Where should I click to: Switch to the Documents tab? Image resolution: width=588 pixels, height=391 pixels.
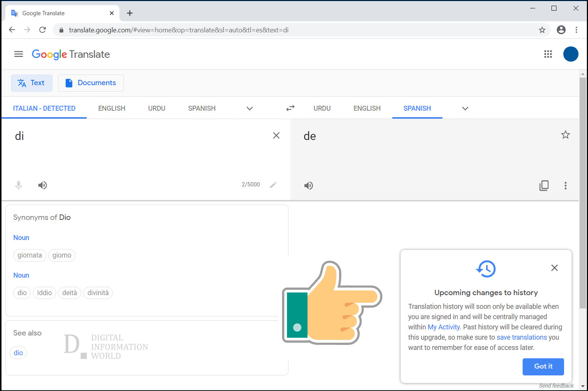coord(91,83)
